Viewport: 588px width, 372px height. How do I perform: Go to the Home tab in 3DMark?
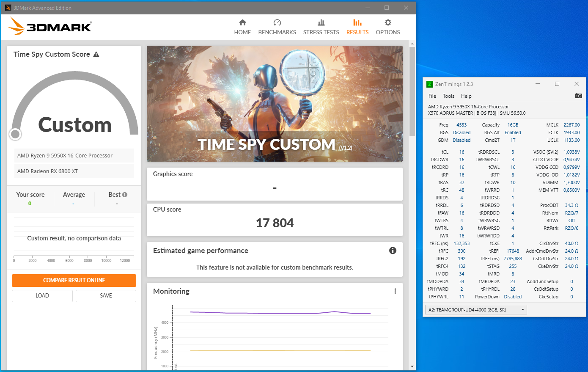[x=242, y=27]
